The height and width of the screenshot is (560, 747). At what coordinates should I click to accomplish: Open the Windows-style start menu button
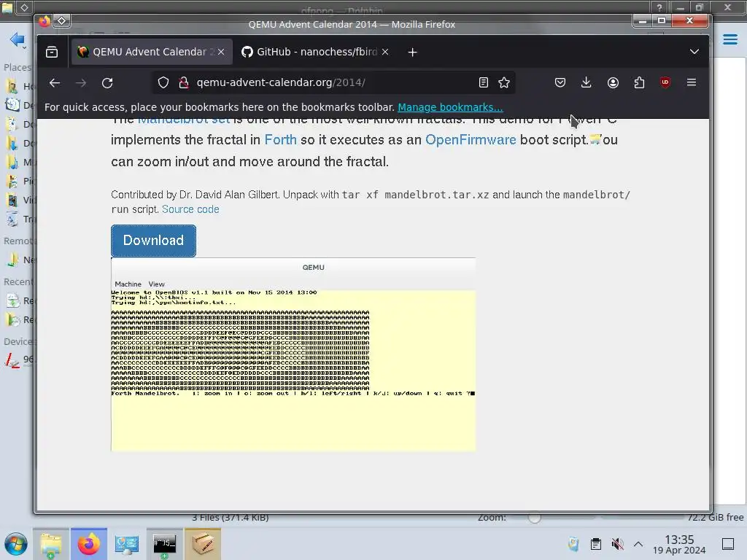[x=16, y=544]
